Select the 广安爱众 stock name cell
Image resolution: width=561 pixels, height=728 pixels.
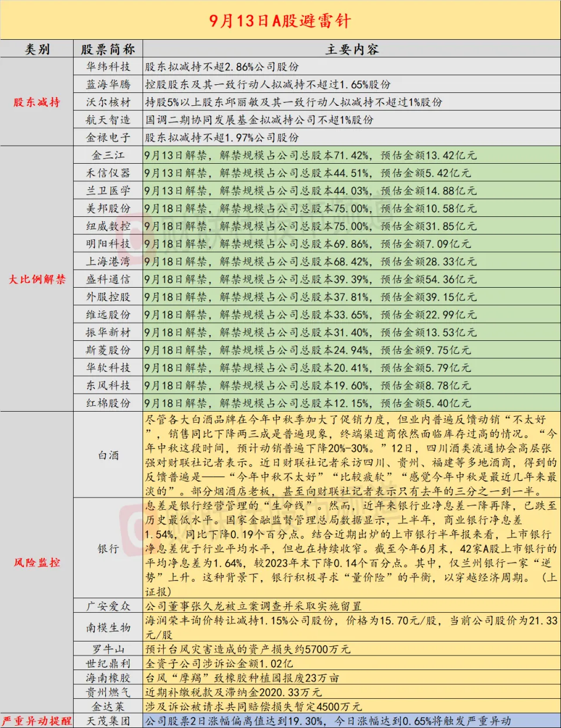(108, 606)
